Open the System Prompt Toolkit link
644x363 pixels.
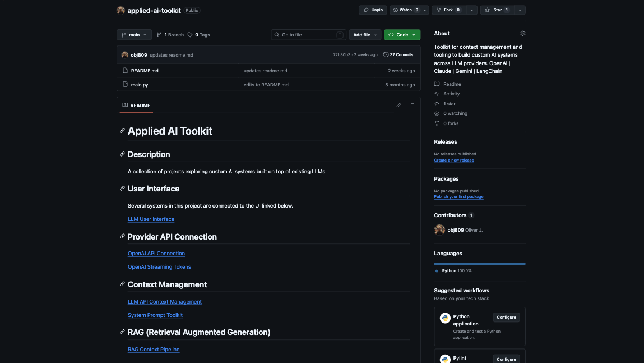tap(155, 315)
